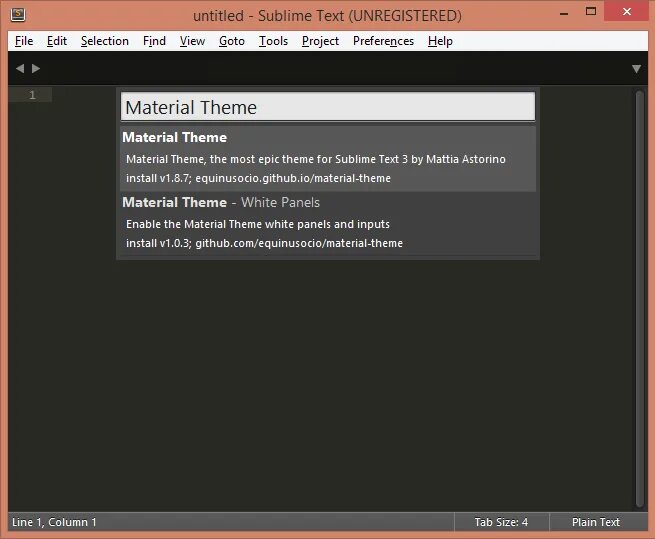
Task: Select Material Theme - White Panels result
Action: point(328,224)
